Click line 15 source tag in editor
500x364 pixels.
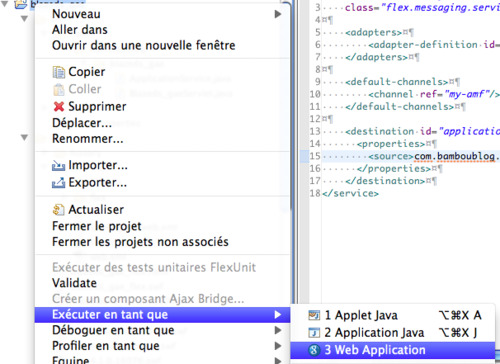pos(391,156)
